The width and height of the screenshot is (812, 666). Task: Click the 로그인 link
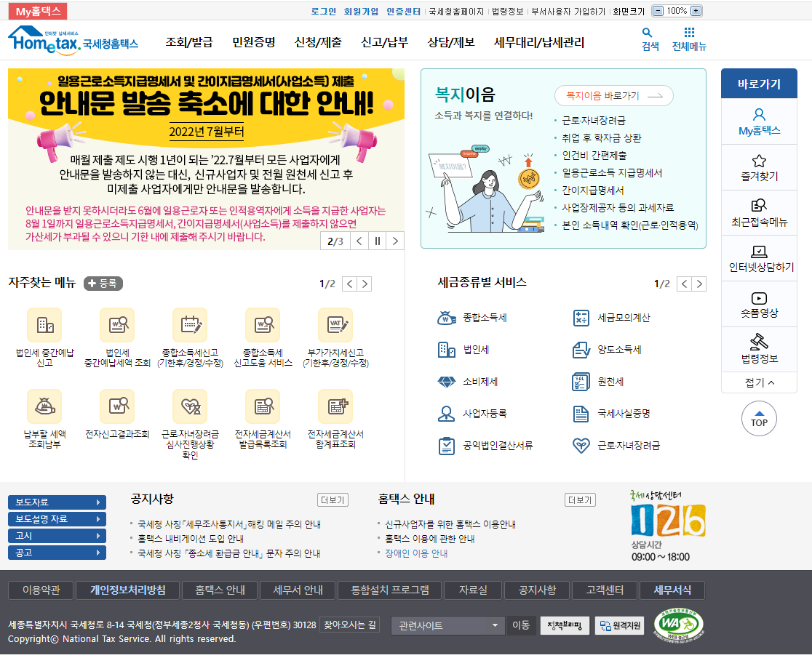click(324, 12)
